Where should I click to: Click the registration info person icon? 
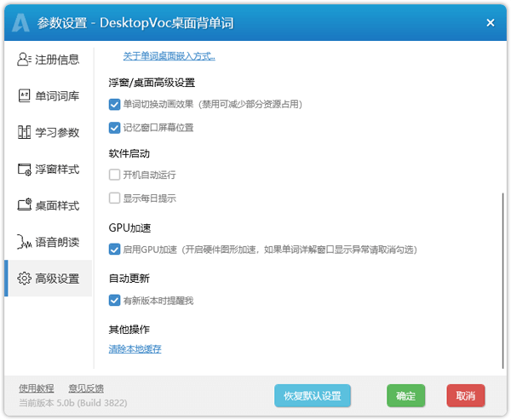click(x=24, y=60)
